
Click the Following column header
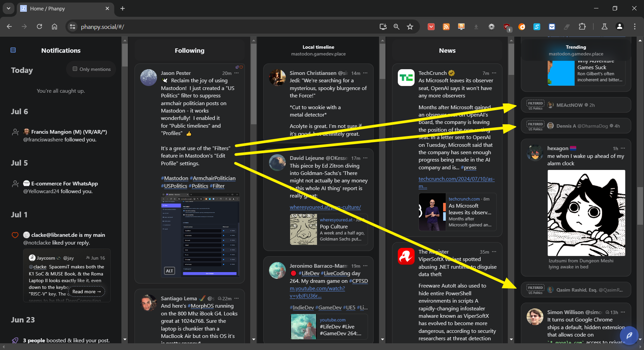pos(190,50)
